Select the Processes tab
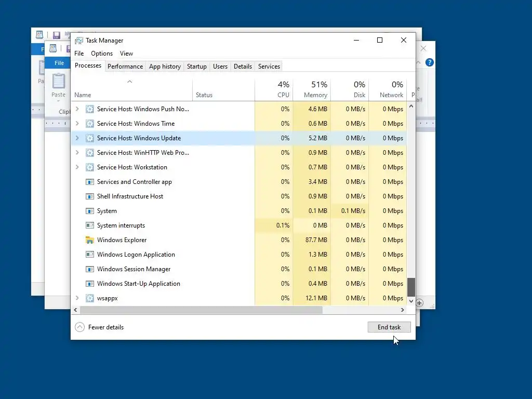The image size is (532, 399). click(88, 65)
